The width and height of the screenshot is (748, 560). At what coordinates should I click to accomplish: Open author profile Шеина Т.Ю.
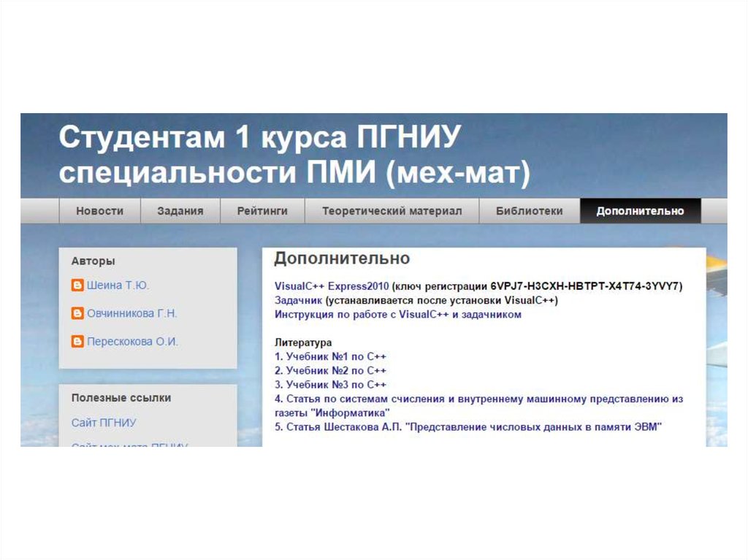pos(118,285)
